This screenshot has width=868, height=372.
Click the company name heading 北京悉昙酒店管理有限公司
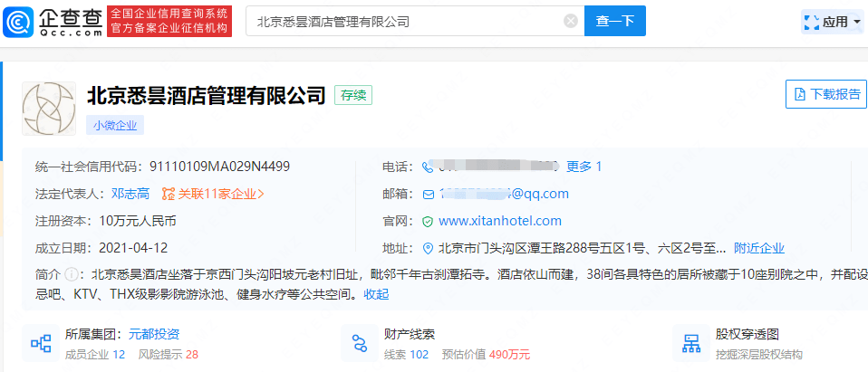pyautogui.click(x=207, y=95)
